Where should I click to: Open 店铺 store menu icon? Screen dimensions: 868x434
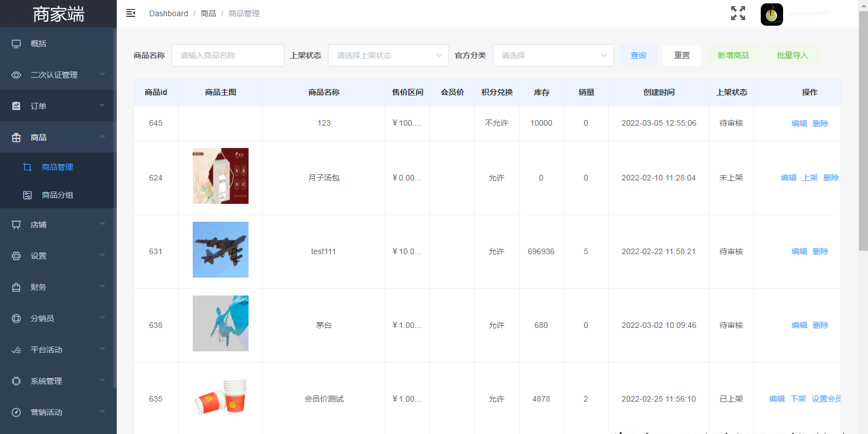(16, 225)
